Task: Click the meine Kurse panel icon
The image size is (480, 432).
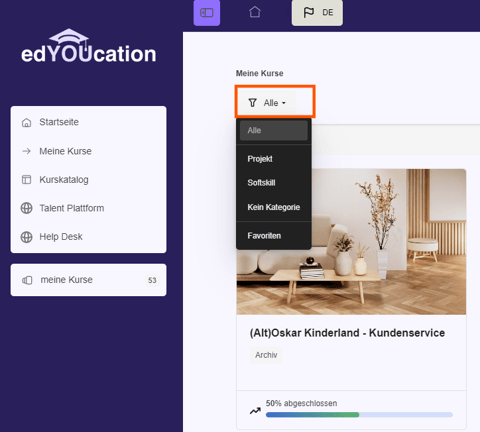Action: (x=27, y=280)
